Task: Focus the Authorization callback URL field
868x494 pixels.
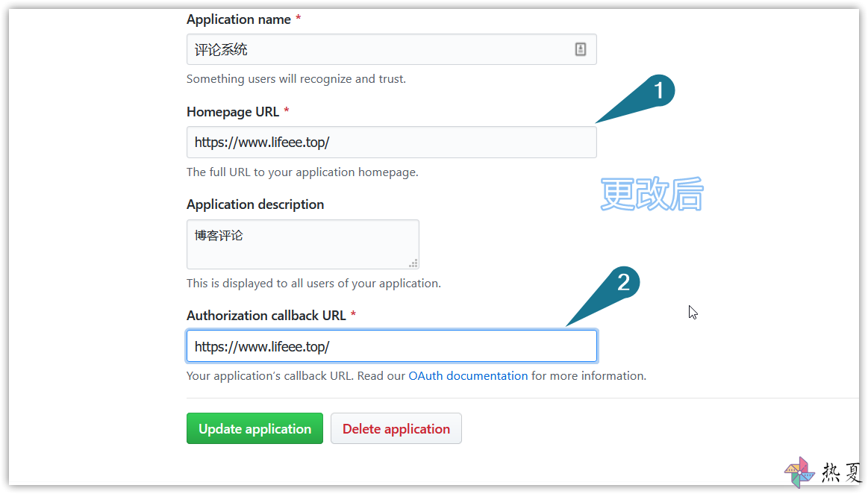Action: [391, 346]
